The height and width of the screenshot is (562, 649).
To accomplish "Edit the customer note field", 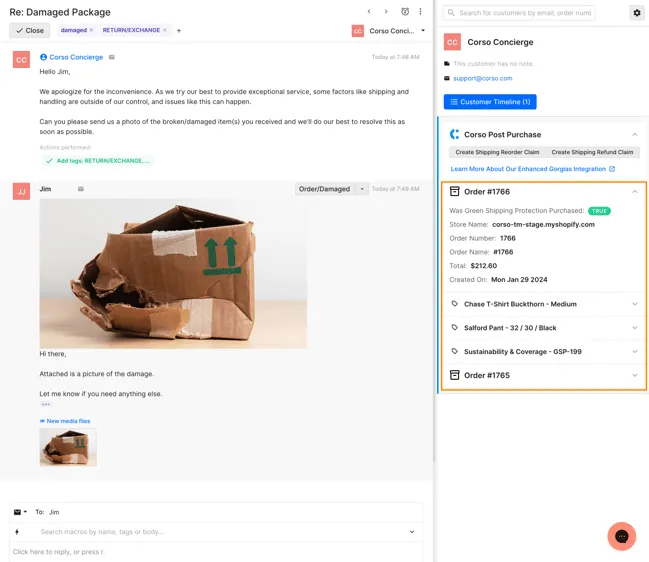I will (493, 64).
